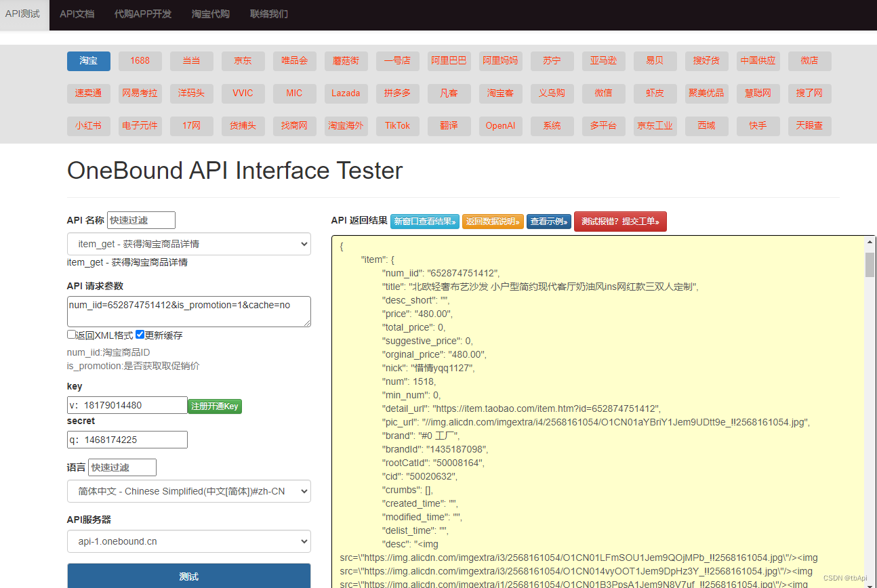Open the 翻译 API category
The image size is (877, 588).
[449, 126]
